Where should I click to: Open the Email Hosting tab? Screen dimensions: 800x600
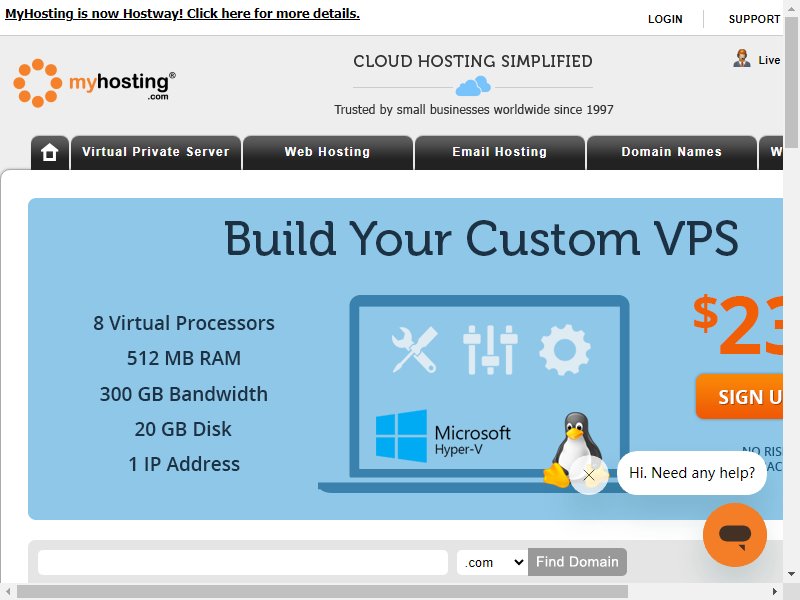499,152
